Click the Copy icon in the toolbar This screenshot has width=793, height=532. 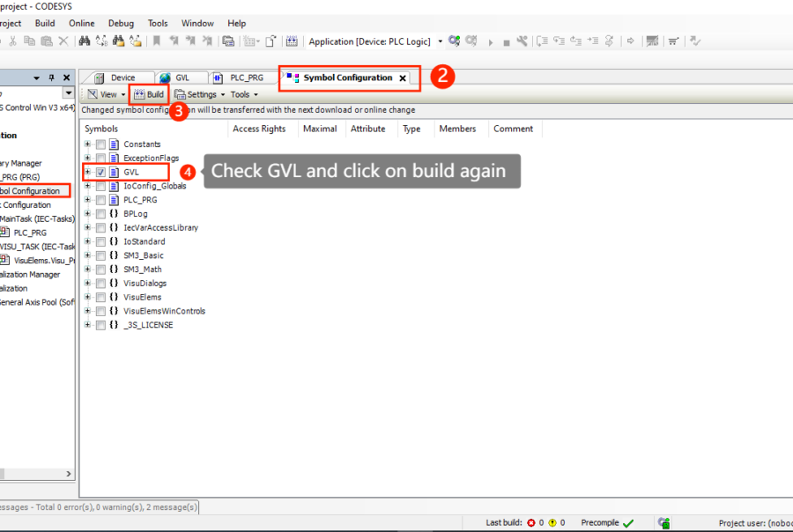pos(30,41)
